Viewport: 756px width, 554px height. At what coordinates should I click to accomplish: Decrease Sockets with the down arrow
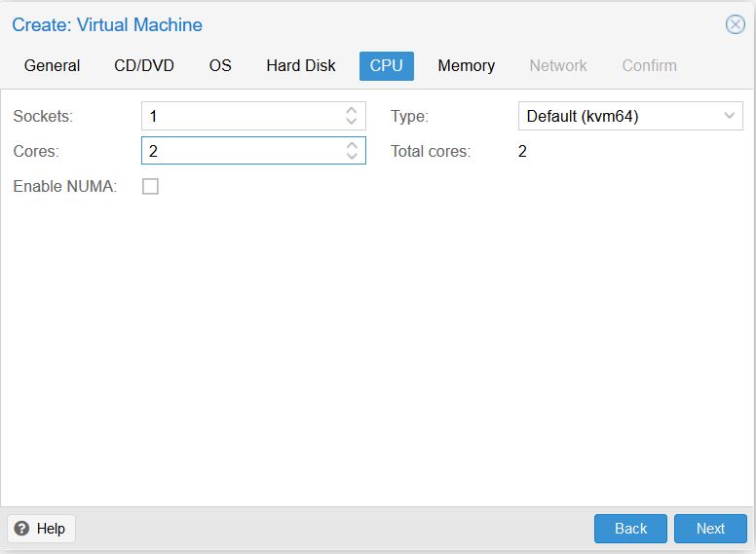[x=352, y=121]
